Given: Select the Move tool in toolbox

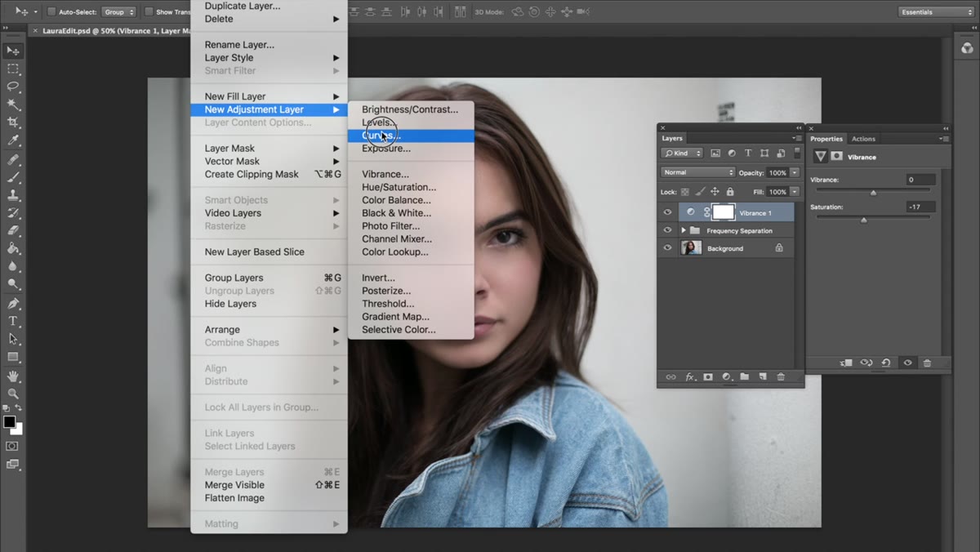Looking at the screenshot, I should point(13,51).
